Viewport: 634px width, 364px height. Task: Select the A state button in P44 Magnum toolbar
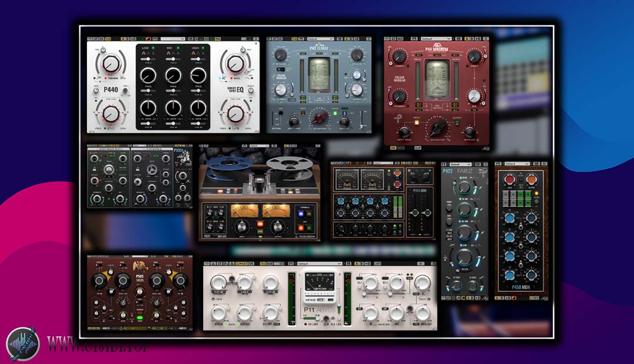tap(467, 39)
